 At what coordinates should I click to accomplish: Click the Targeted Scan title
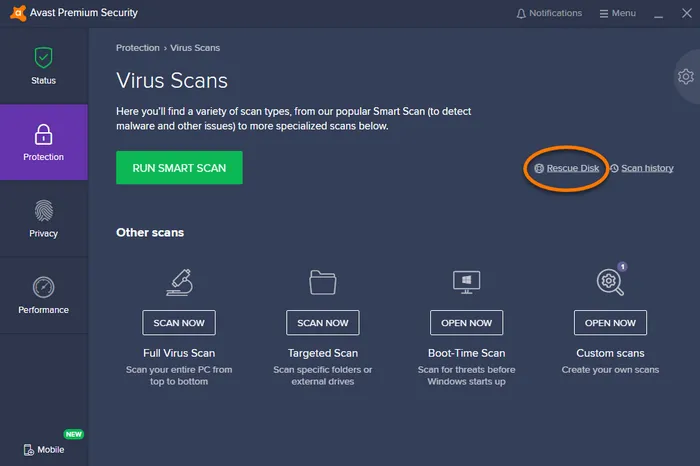point(323,353)
